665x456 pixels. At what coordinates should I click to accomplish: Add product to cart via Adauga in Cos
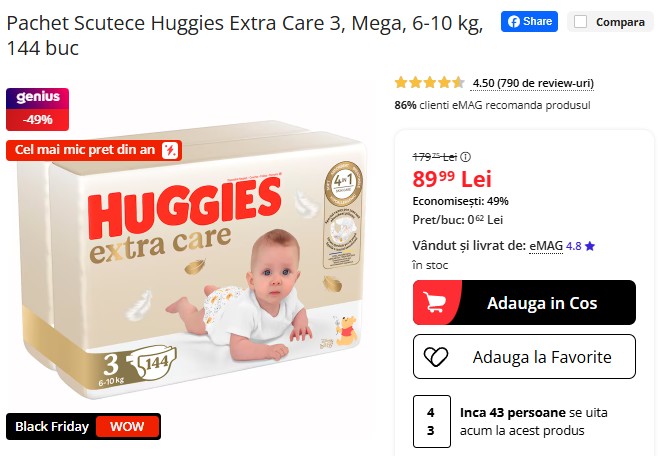click(x=524, y=302)
